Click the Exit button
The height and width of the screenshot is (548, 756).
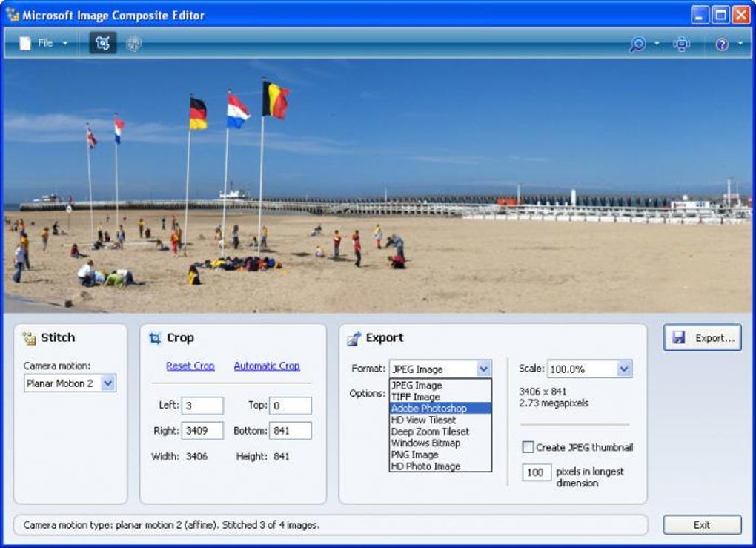[x=702, y=525]
